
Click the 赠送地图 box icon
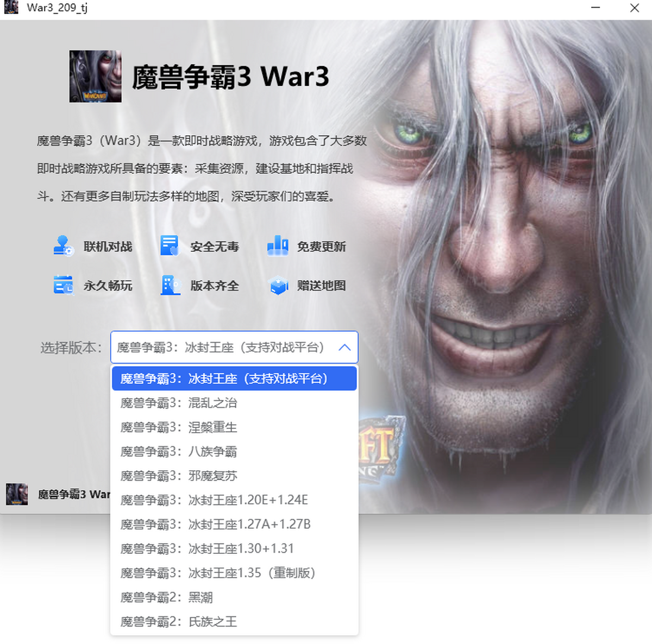point(279,286)
